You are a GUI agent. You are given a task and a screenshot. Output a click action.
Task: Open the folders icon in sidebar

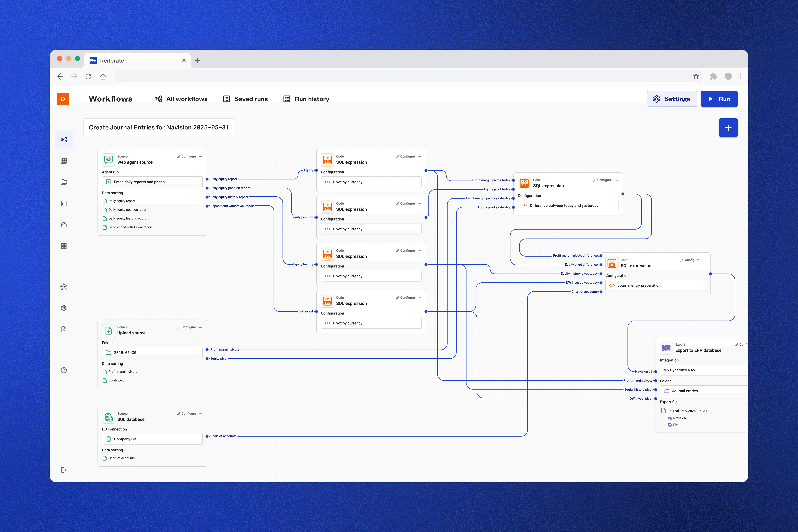[x=64, y=182]
